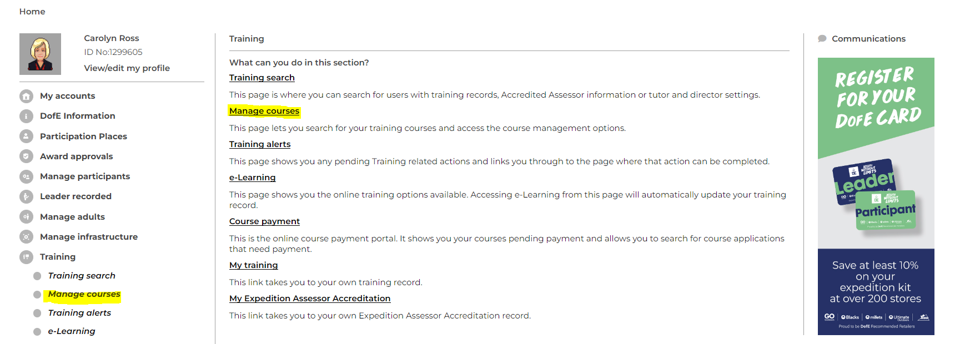The width and height of the screenshot is (980, 344).
Task: Click My Expedition Assessor Accreditation link
Action: point(310,298)
